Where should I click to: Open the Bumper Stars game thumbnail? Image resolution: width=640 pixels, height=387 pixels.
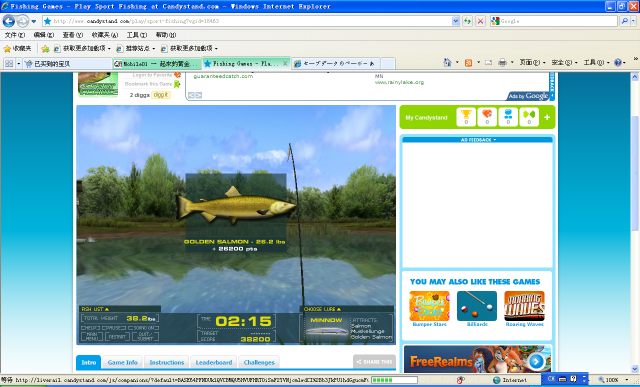[x=429, y=306]
